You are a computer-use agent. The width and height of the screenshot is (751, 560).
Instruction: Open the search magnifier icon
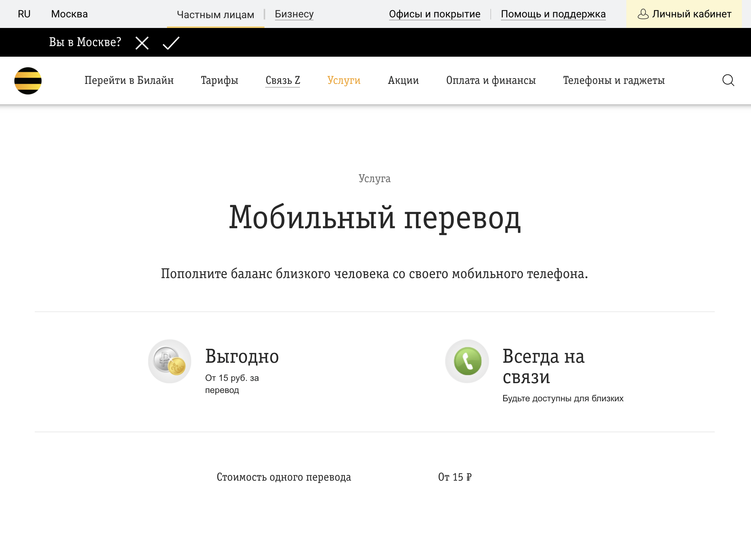coord(728,80)
